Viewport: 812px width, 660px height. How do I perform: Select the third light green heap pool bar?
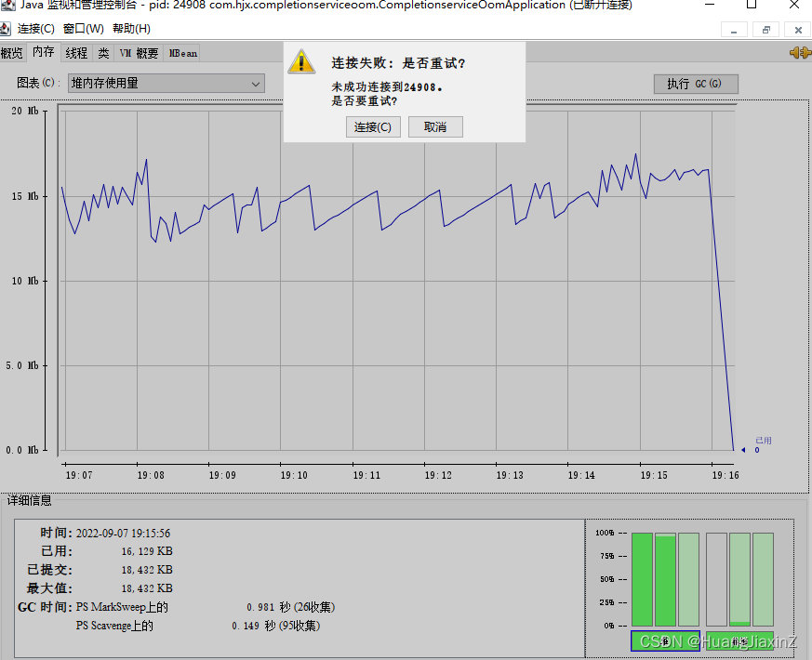point(688,579)
